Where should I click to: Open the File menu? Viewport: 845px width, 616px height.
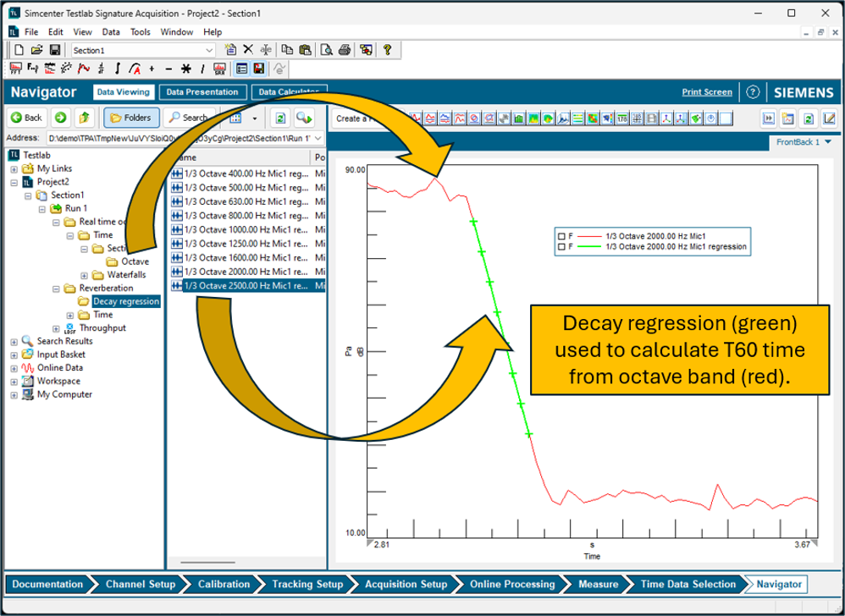click(31, 32)
